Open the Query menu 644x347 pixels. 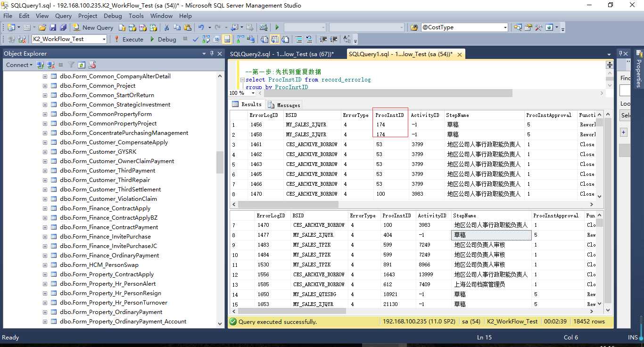click(63, 16)
